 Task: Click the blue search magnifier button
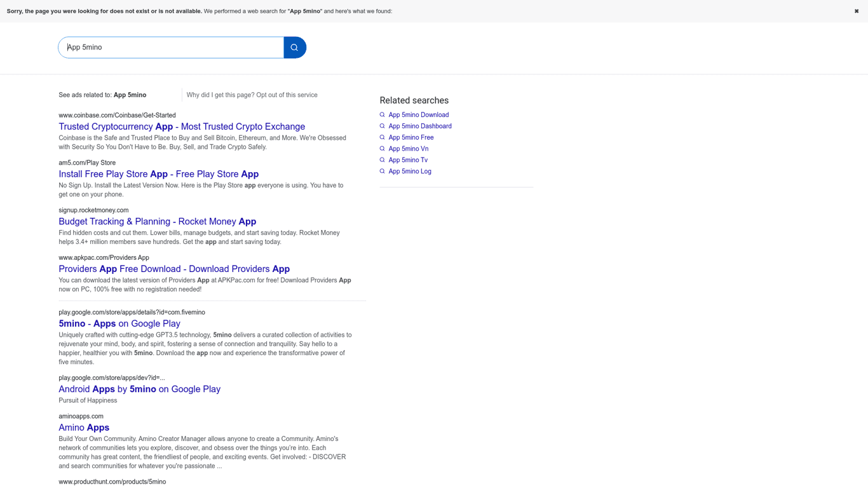pyautogui.click(x=295, y=48)
